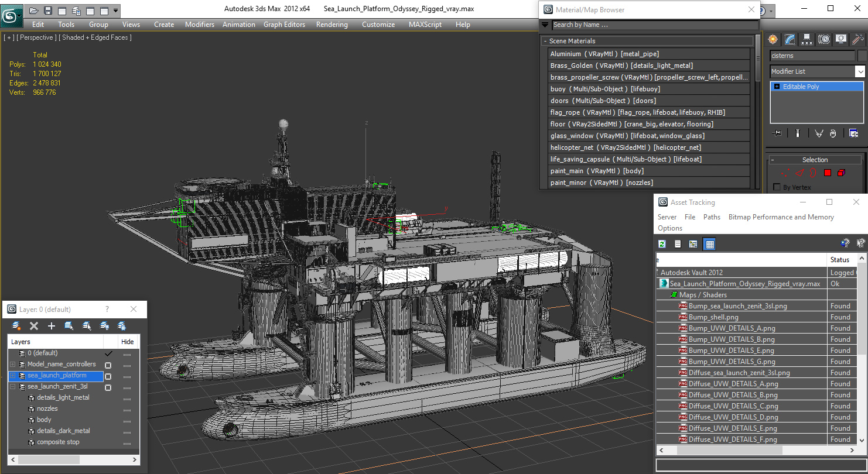The image size is (868, 474).
Task: Toggle Hide column for composite stop object
Action: [x=127, y=442]
